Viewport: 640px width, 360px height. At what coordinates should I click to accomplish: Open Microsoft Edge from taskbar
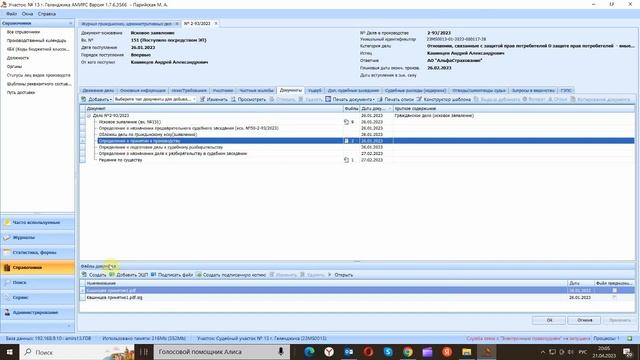(x=309, y=352)
